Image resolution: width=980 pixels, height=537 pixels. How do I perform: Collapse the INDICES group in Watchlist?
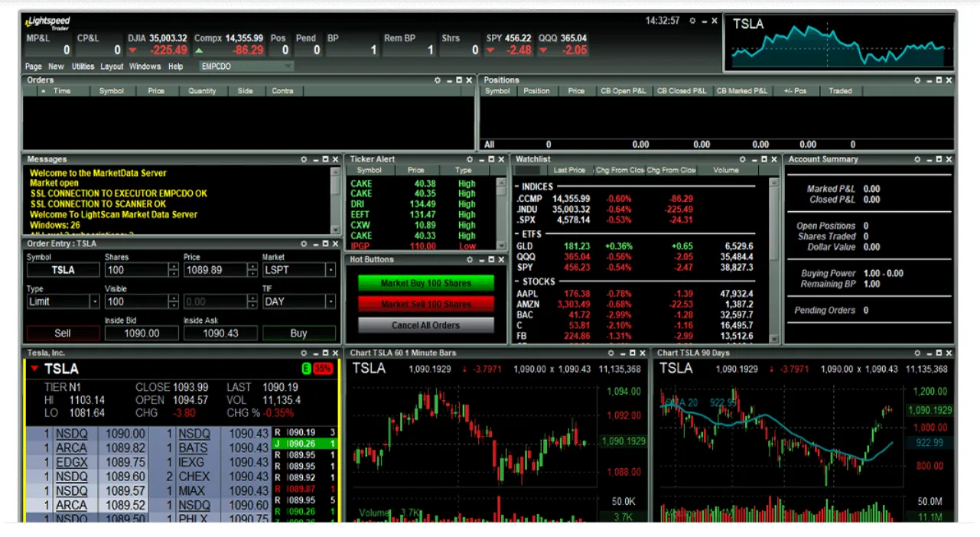[x=517, y=187]
